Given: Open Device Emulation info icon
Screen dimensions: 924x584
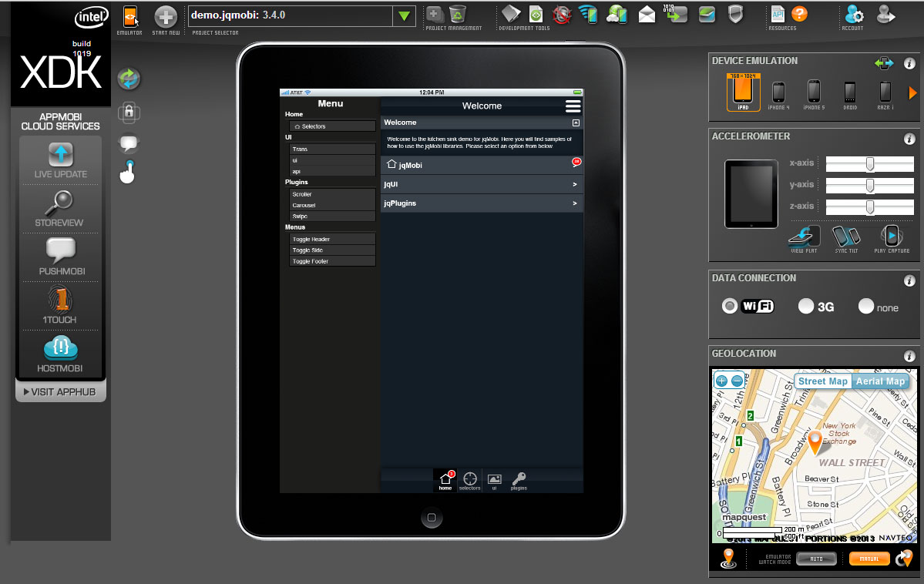Looking at the screenshot, I should [x=909, y=63].
